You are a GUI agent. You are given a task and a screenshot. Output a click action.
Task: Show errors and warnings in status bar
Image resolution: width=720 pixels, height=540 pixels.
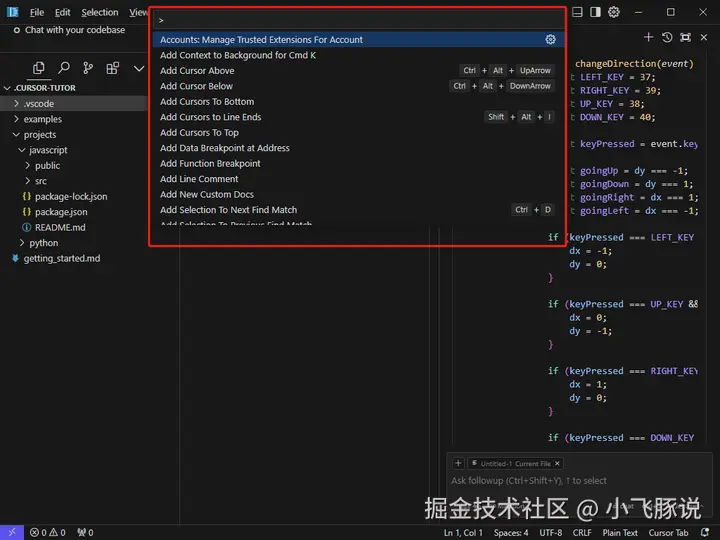[x=47, y=533]
